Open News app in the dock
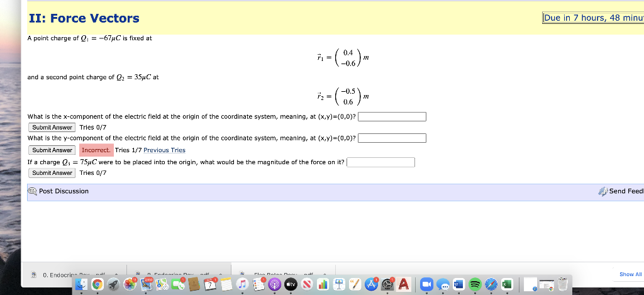Viewport: 644px width, 295px height. (x=307, y=284)
